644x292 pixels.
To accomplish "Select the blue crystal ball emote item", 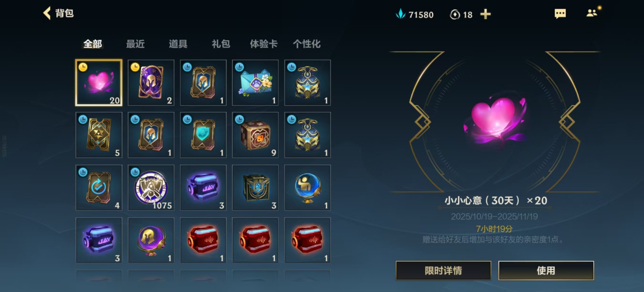I will [308, 188].
